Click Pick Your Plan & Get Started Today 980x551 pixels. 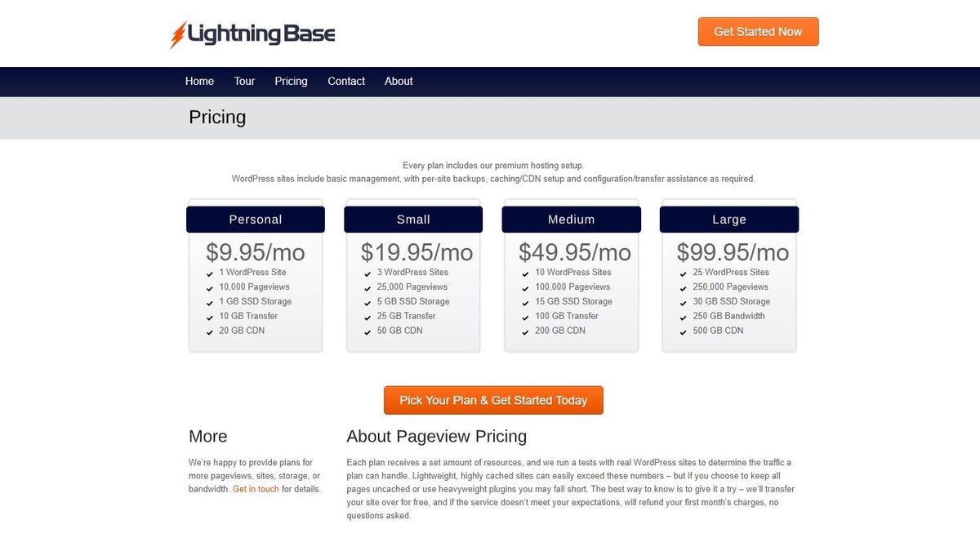coord(492,400)
